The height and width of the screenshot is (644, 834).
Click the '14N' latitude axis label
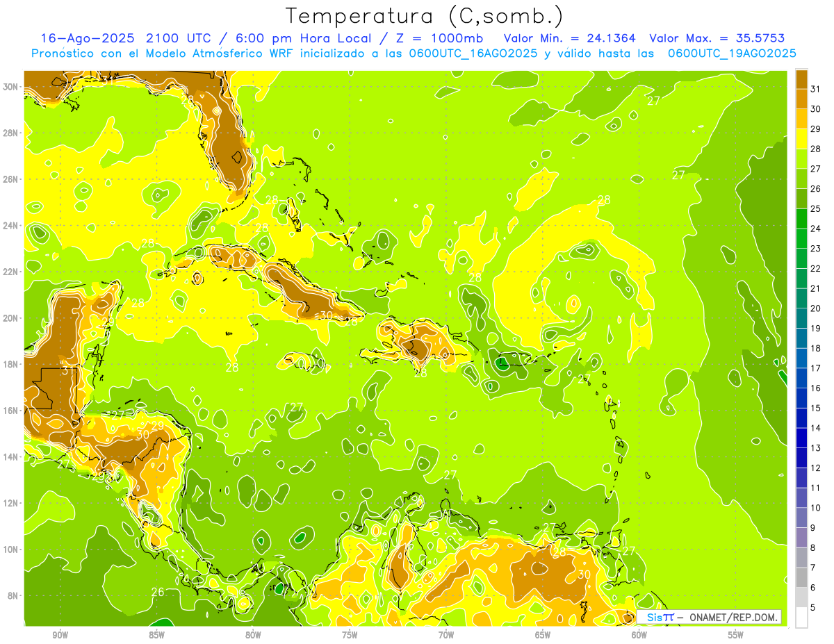[x=11, y=456]
